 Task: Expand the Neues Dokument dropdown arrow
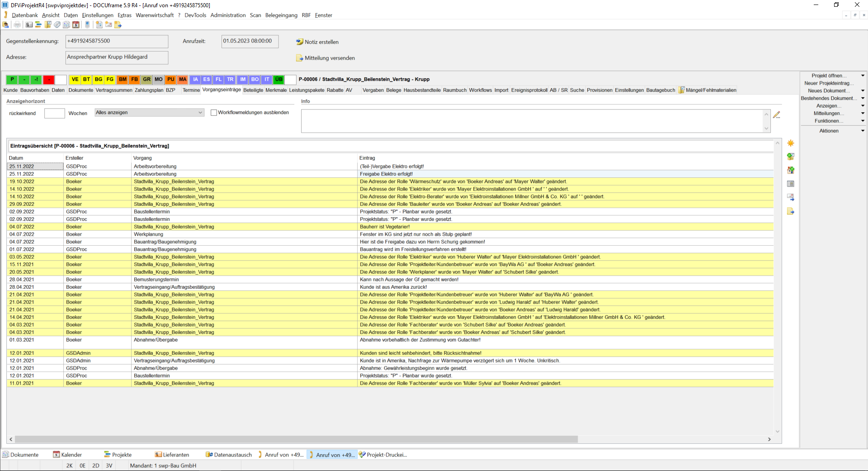click(x=863, y=90)
